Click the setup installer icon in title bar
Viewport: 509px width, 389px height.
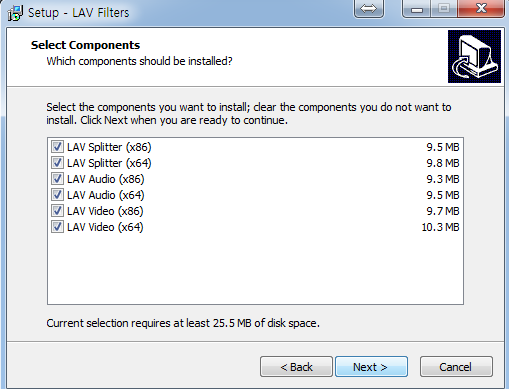tap(15, 13)
